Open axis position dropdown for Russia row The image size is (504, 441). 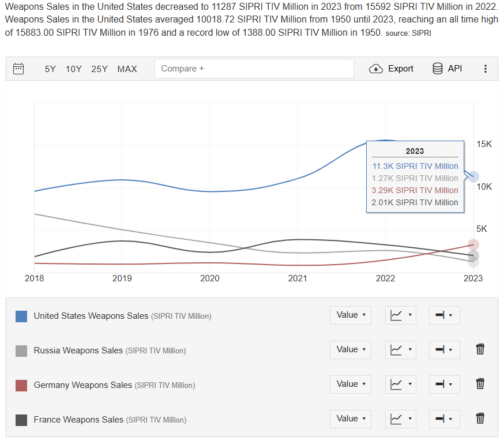[x=444, y=350]
